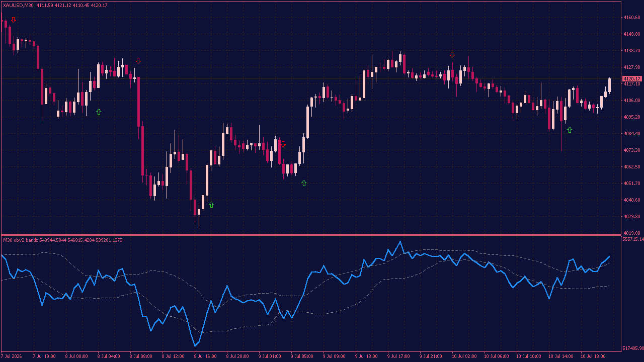Click the 4029.80 price scale label
Screen dimensions: 644x362
[631, 217]
